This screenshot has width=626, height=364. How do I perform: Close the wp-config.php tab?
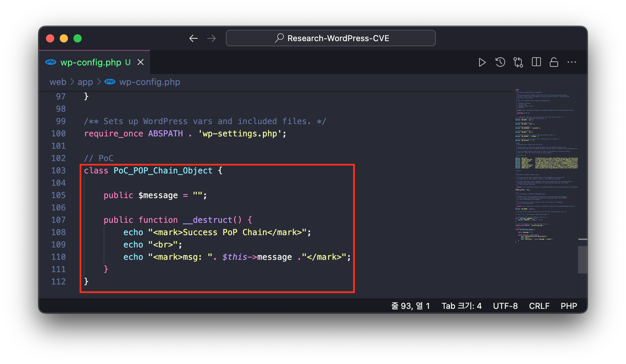[x=141, y=62]
